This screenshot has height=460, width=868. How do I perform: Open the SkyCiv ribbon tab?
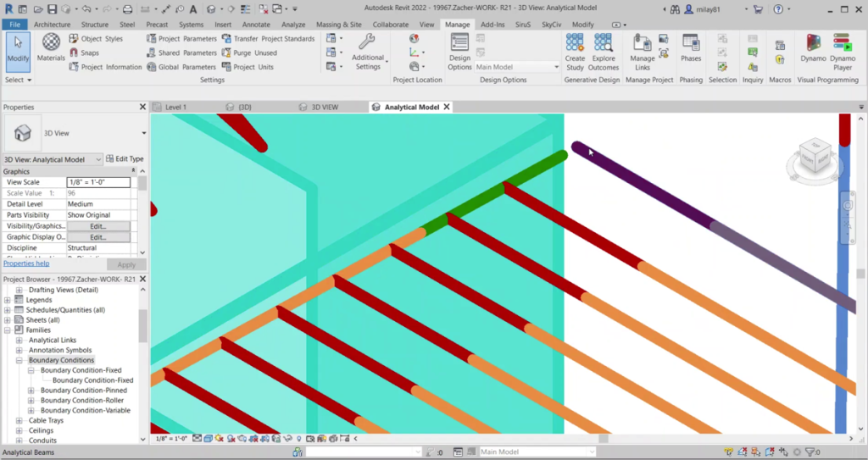(x=551, y=25)
